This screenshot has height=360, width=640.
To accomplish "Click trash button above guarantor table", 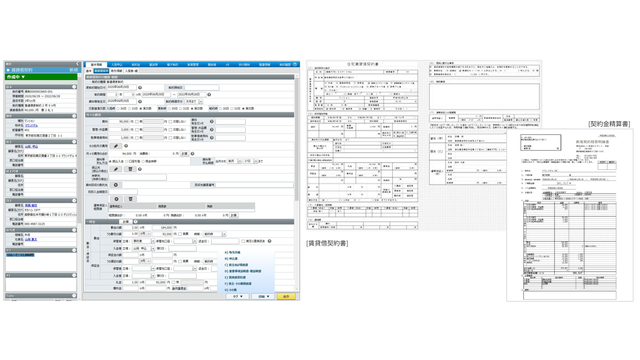I will point(131,199).
